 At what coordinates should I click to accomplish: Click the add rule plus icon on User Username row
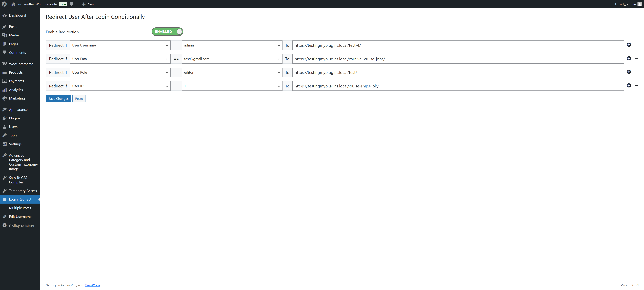629,45
